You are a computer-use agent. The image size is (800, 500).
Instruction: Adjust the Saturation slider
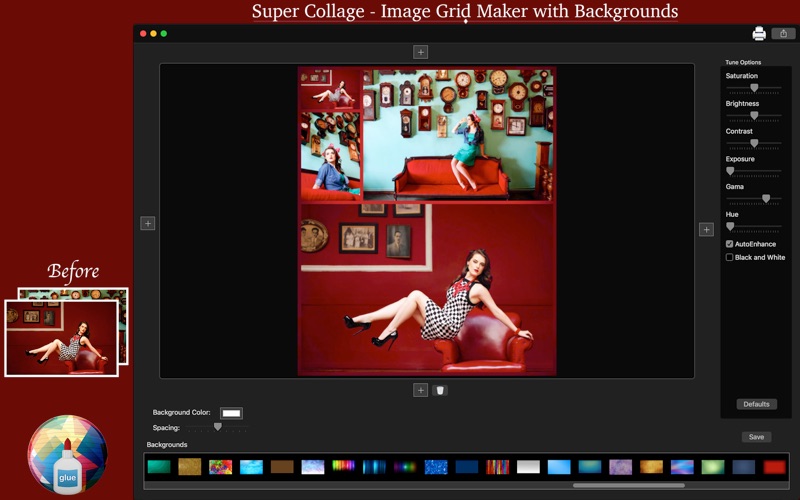[754, 88]
